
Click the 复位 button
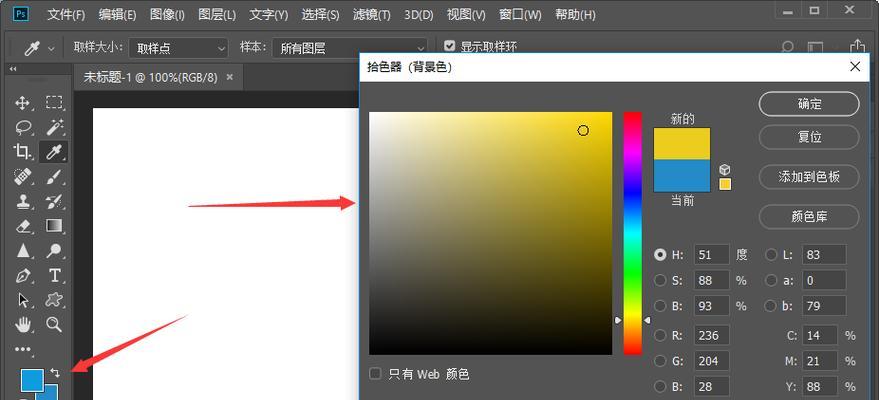(x=809, y=137)
